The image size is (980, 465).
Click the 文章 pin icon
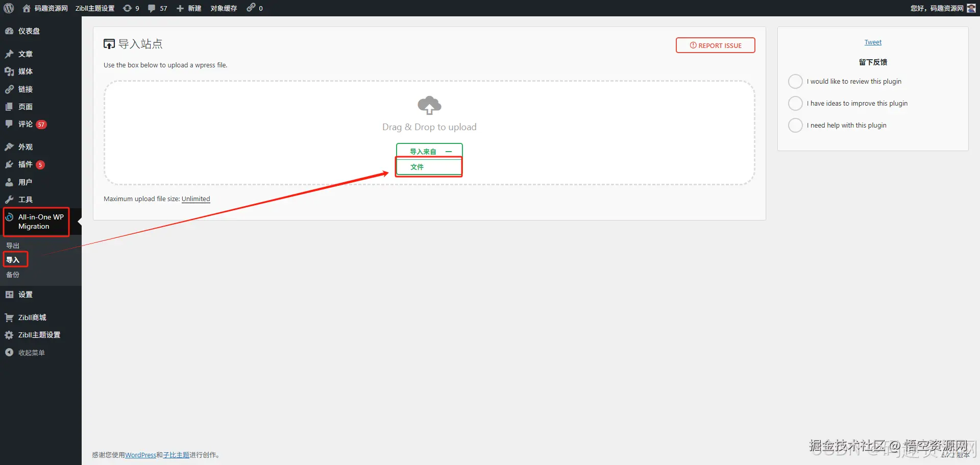pyautogui.click(x=9, y=54)
